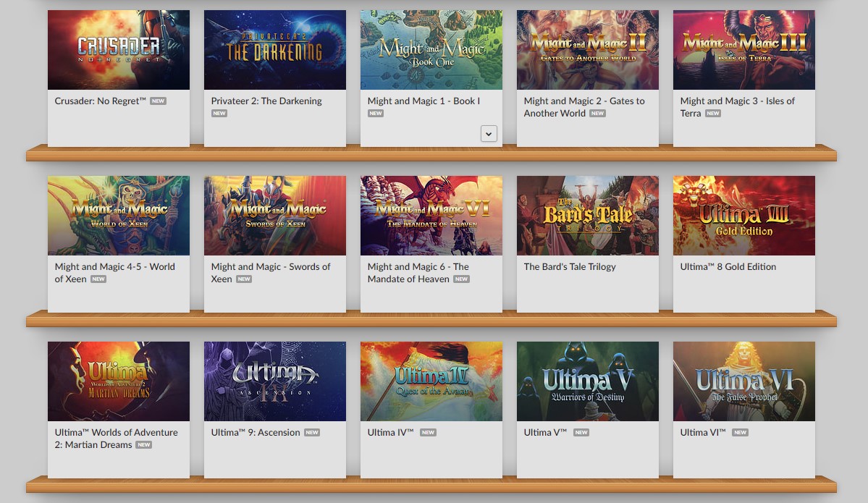This screenshot has height=503, width=868.
Task: Open Privateer 2: The Darkening cover art
Action: [x=275, y=50]
